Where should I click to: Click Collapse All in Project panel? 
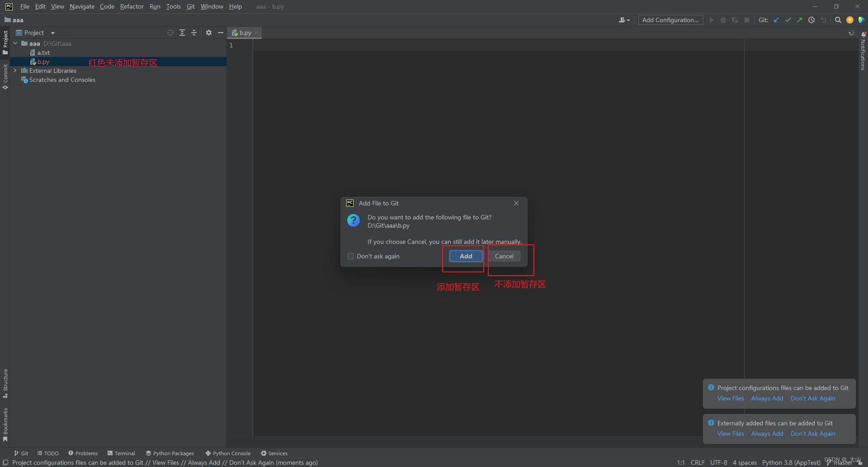coord(194,33)
